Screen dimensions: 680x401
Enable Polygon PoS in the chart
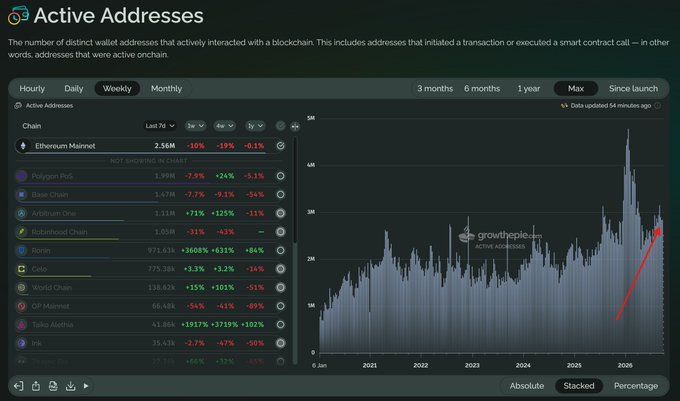coord(281,176)
